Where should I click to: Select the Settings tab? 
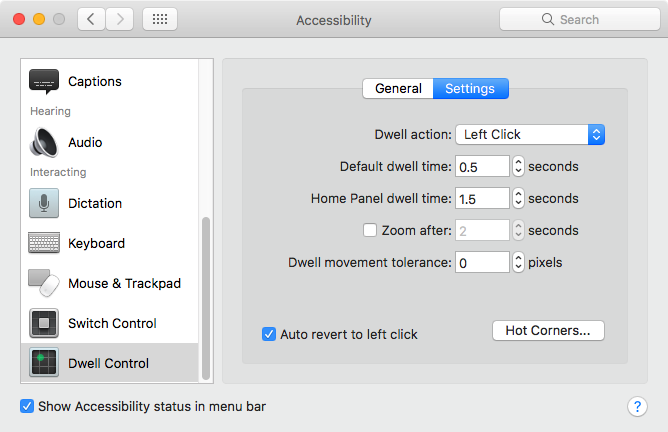pos(470,88)
